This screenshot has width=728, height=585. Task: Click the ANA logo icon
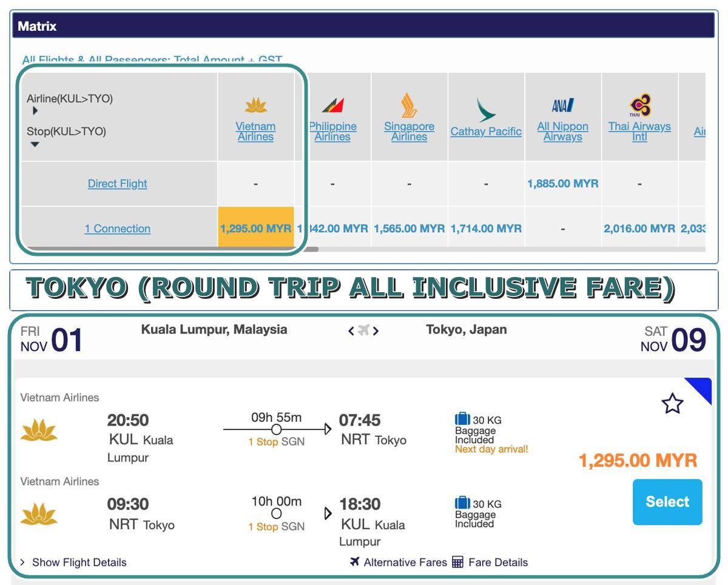562,105
